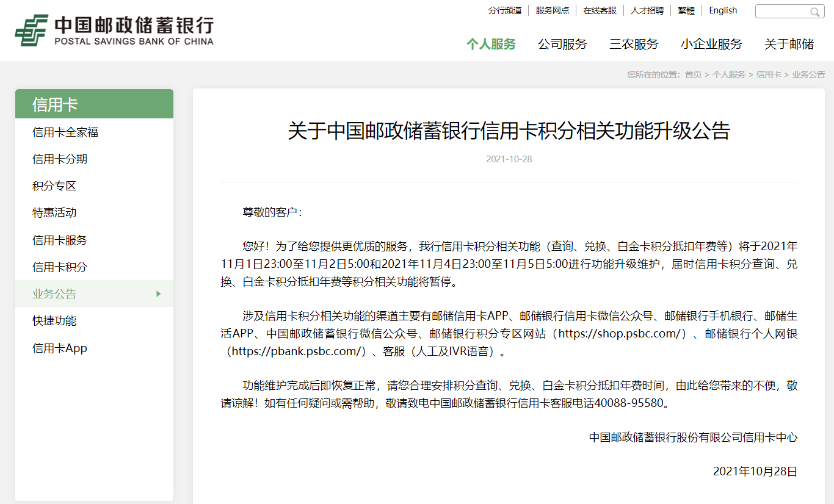Image resolution: width=834 pixels, height=504 pixels.
Task: Select the 个人服务 navigation tab
Action: [x=491, y=44]
